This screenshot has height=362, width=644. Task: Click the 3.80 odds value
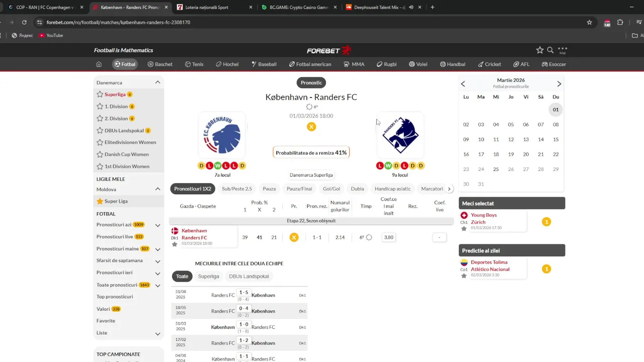389,237
